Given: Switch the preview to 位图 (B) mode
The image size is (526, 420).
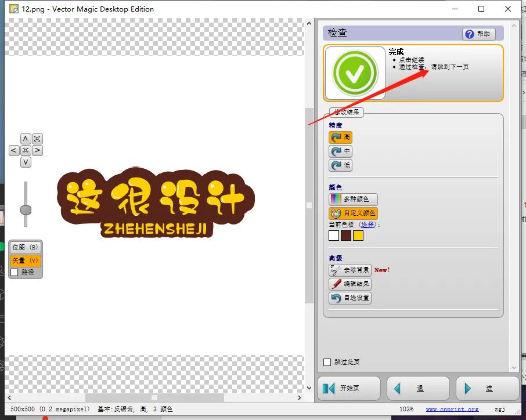Looking at the screenshot, I should click(25, 247).
